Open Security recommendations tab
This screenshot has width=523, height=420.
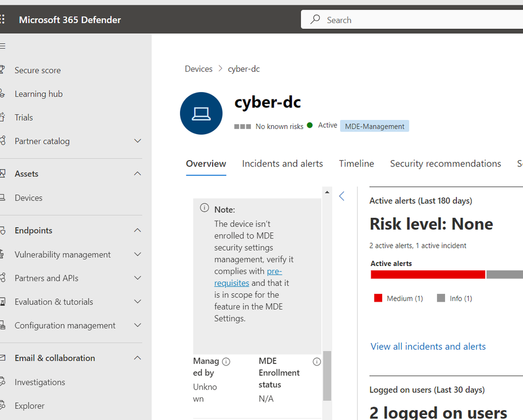coord(446,164)
